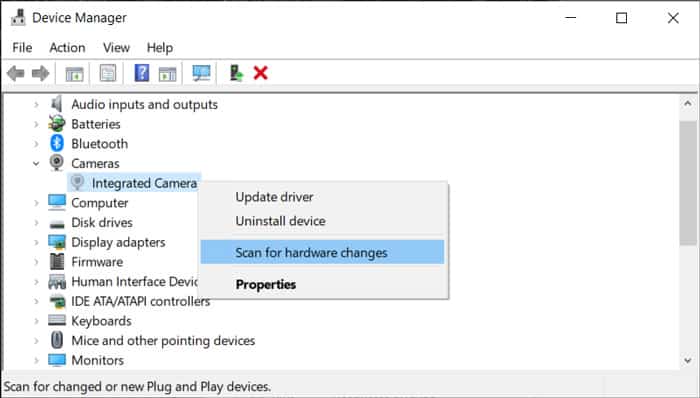Click the Forward arrow toolbar icon
Image resolution: width=700 pixels, height=398 pixels.
[x=41, y=73]
